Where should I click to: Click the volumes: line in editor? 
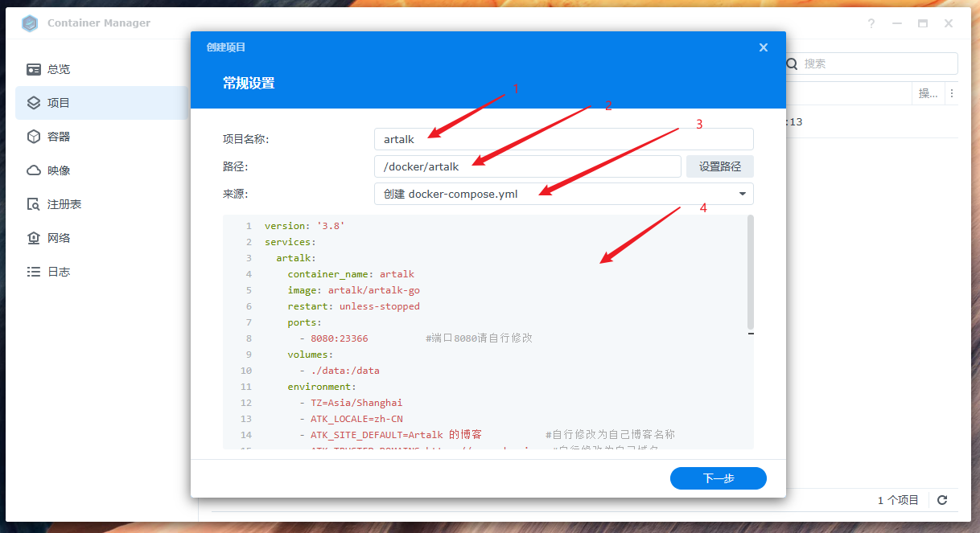click(x=310, y=355)
